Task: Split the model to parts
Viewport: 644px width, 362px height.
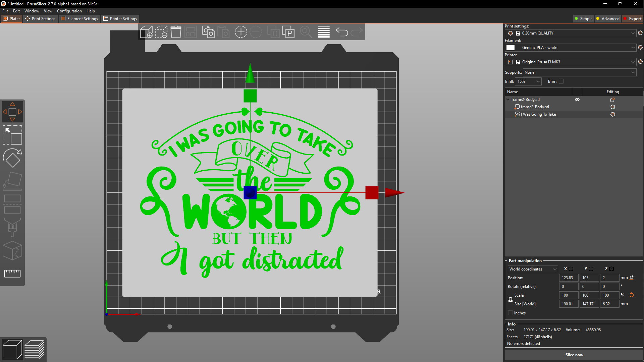Action: pyautogui.click(x=289, y=32)
